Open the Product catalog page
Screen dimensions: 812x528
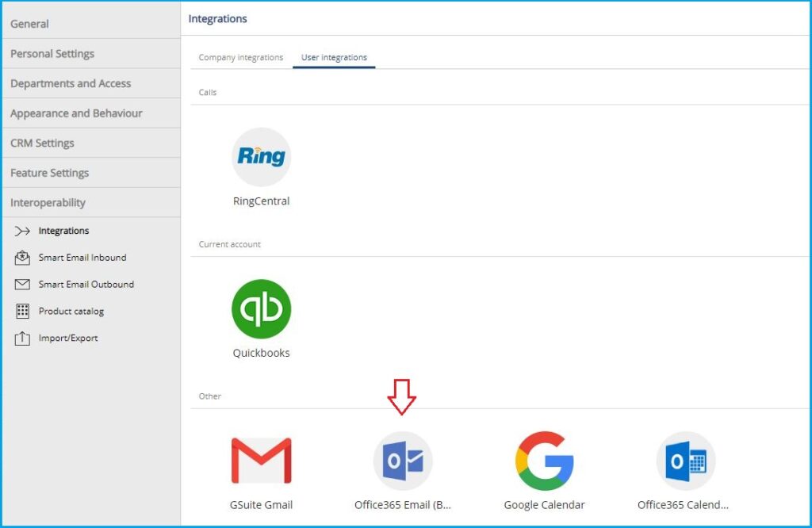pos(71,311)
